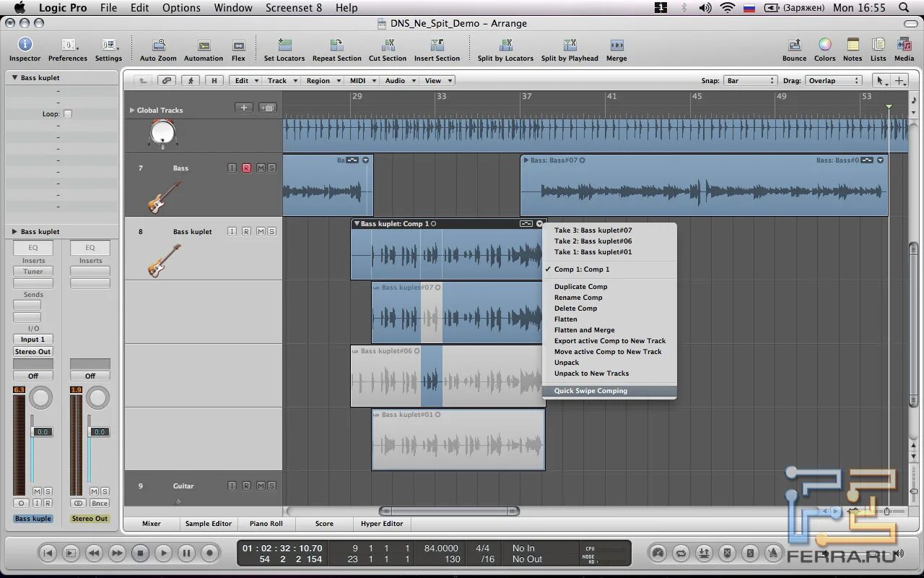Viewport: 924px width, 578px height.
Task: Open the Edit local menu dropdown
Action: point(245,81)
